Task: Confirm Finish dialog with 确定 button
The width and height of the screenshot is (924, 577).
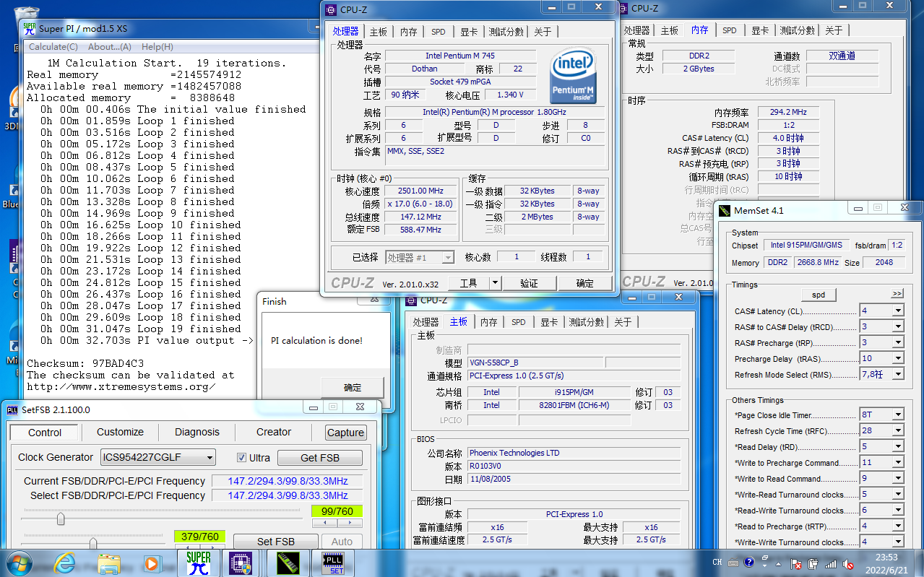Action: click(353, 387)
